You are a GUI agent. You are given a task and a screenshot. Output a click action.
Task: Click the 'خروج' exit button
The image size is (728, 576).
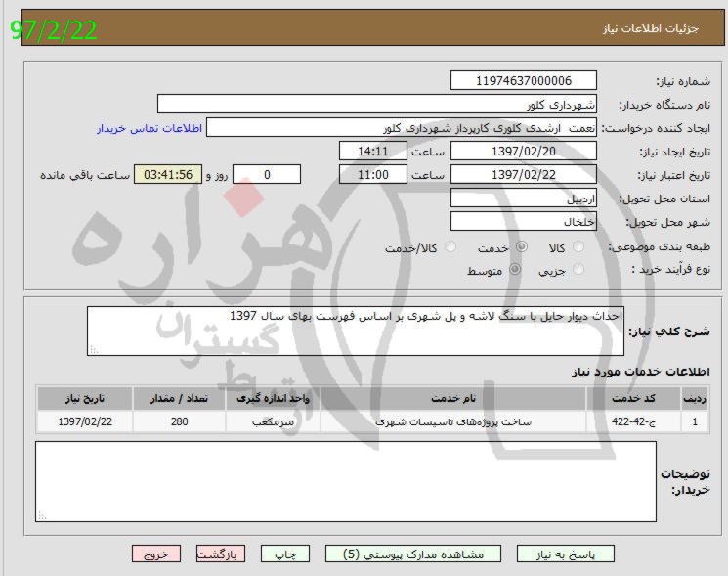156,554
